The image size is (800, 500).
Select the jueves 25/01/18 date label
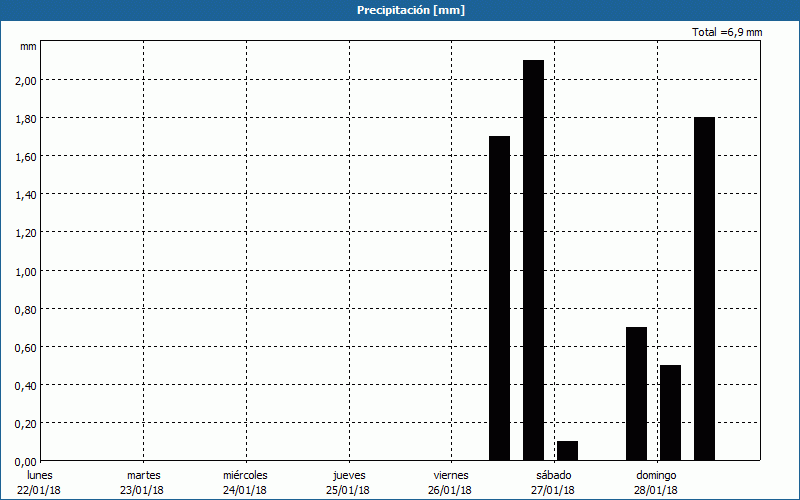(348, 482)
